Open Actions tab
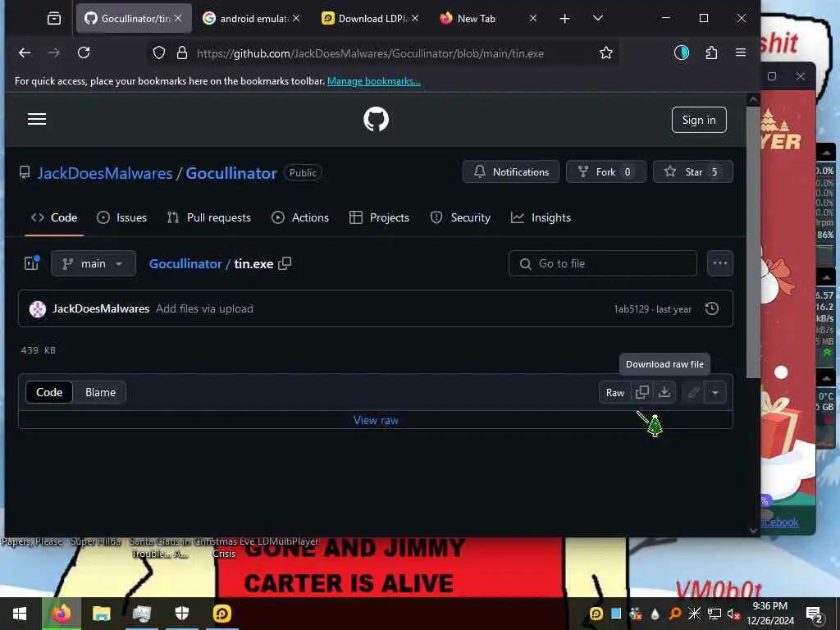This screenshot has width=840, height=630. [300, 217]
